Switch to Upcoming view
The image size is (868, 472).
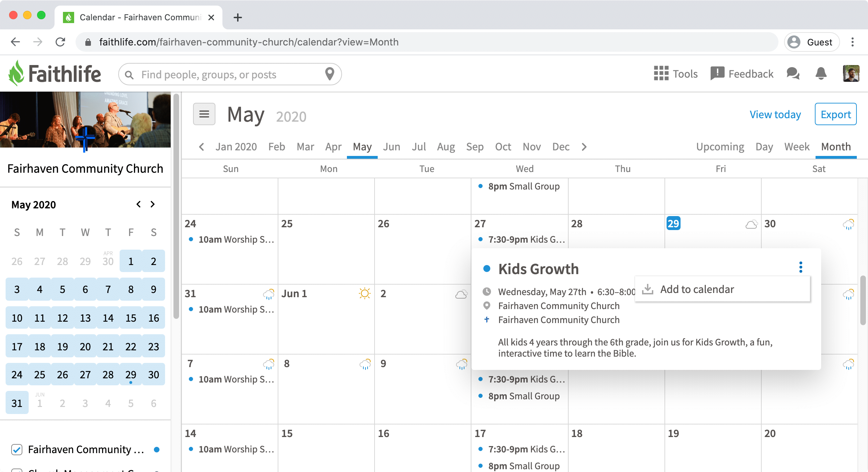point(720,147)
